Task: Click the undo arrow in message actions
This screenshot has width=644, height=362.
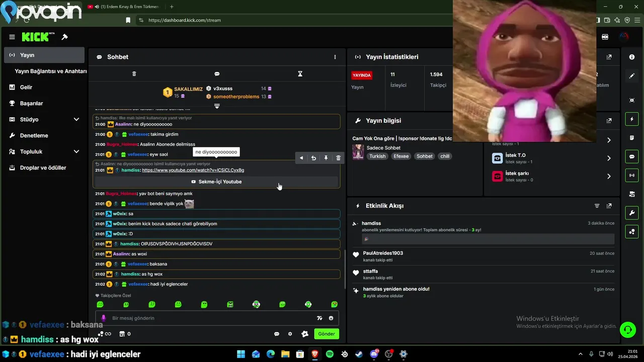Action: coord(313,158)
